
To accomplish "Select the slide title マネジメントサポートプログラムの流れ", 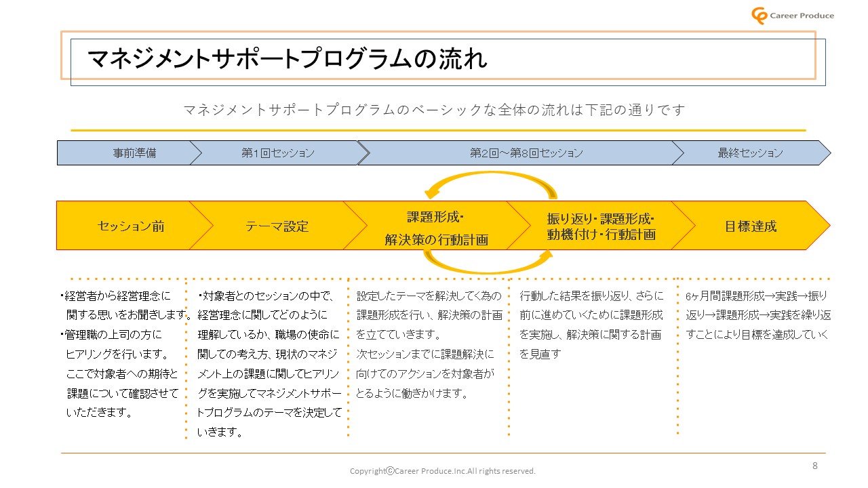I will tap(288, 60).
